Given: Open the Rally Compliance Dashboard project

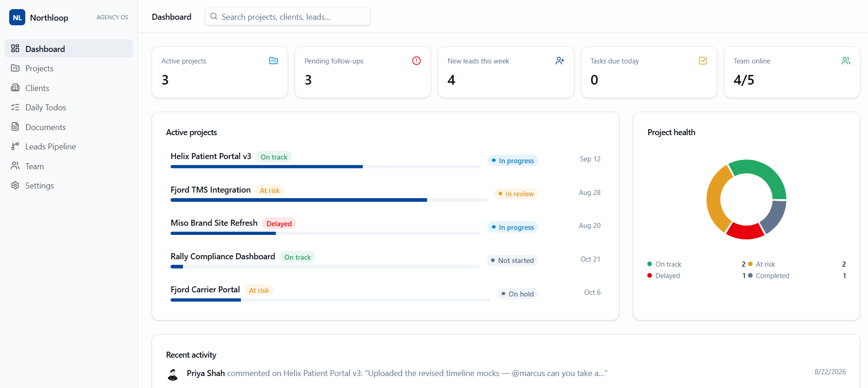Looking at the screenshot, I should click(x=223, y=257).
